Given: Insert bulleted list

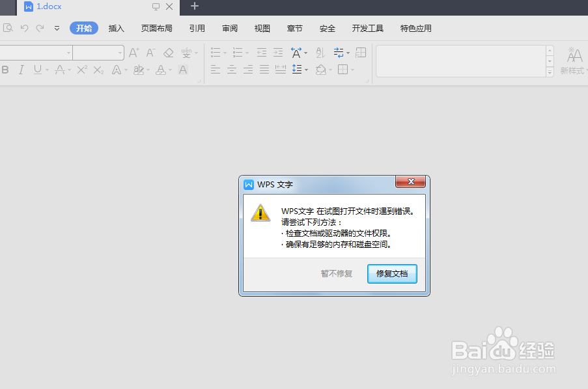Looking at the screenshot, I should (216, 53).
